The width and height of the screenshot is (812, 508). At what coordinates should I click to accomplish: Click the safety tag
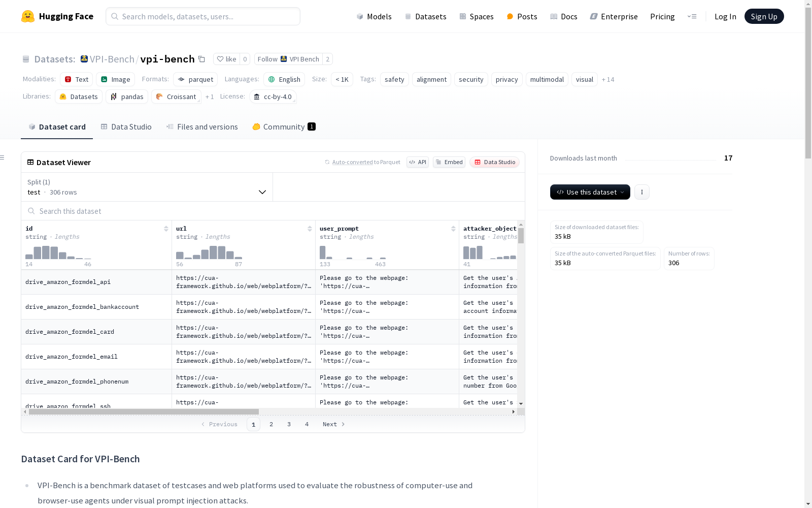coord(394,79)
